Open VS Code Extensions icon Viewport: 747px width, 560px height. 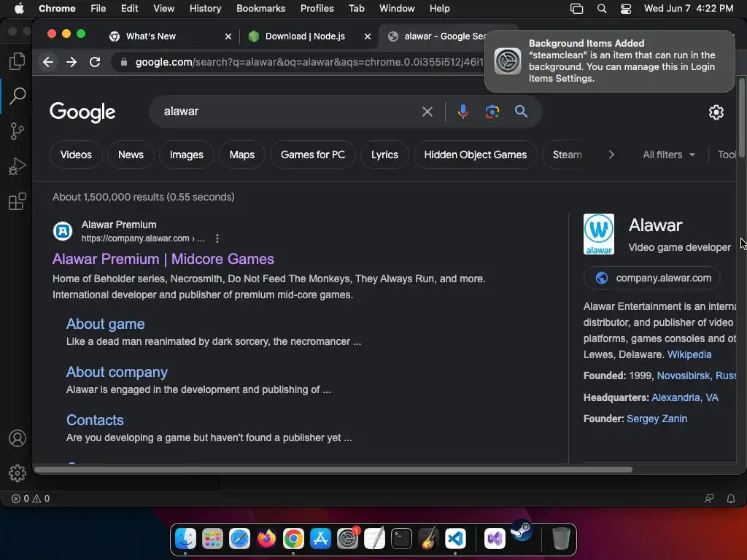[x=18, y=201]
